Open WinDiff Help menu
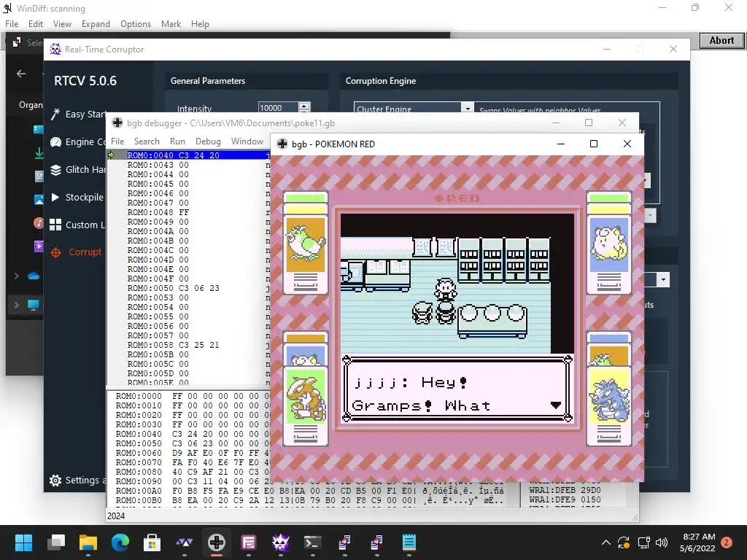The width and height of the screenshot is (747, 560). [200, 24]
